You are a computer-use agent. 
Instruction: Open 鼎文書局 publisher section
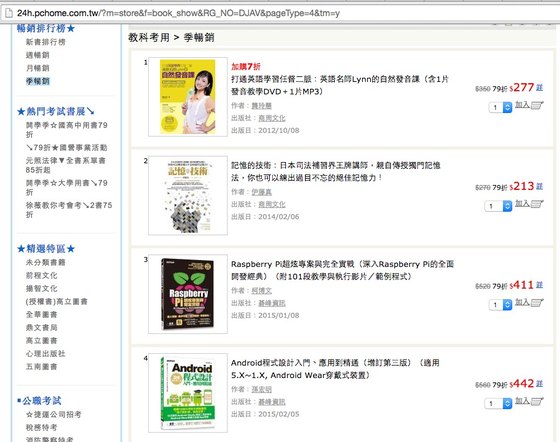pos(41,327)
